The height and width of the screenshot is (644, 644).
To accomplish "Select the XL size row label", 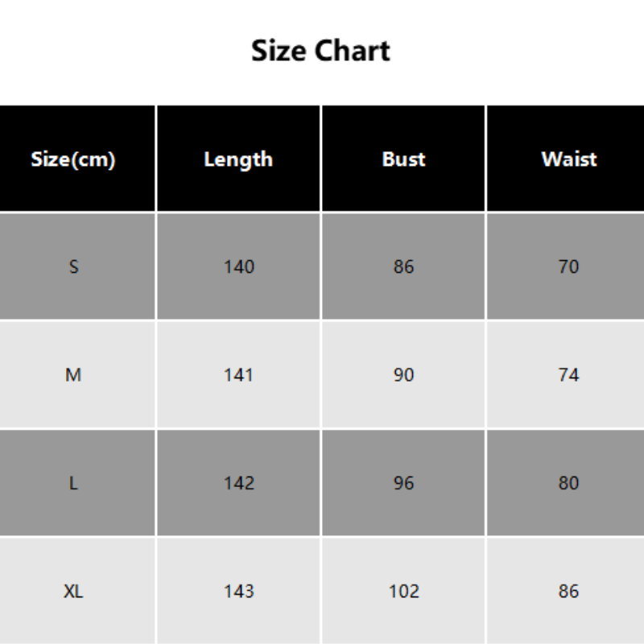I will coord(73,591).
